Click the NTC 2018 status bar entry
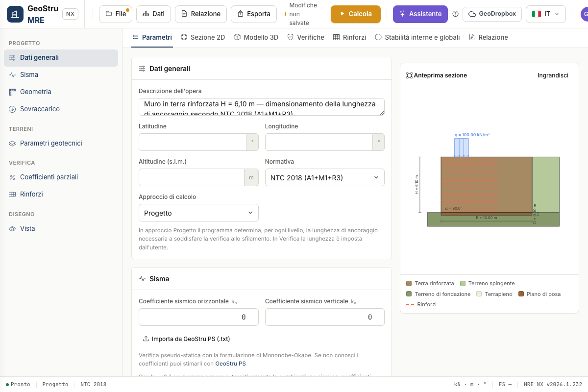This screenshot has width=588, height=392. point(93,385)
